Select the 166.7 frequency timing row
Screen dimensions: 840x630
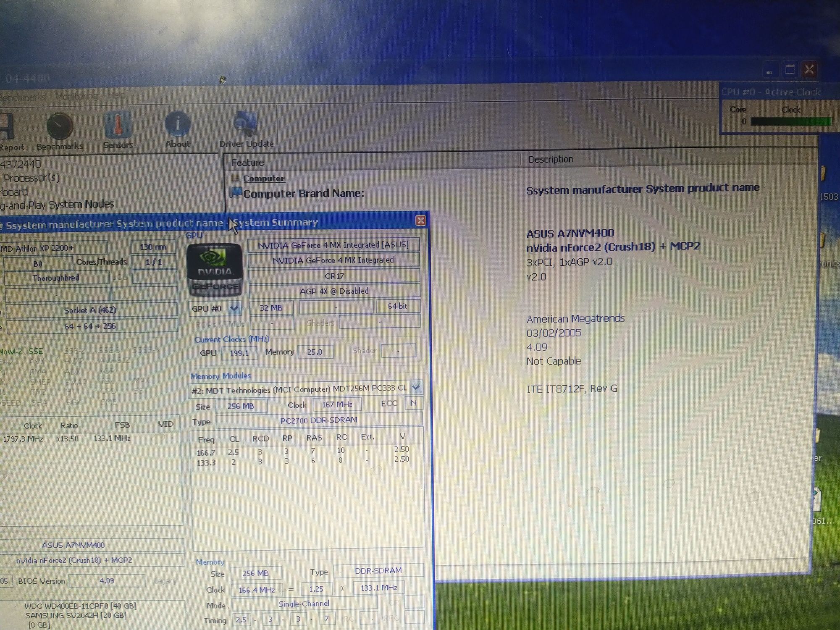click(302, 451)
